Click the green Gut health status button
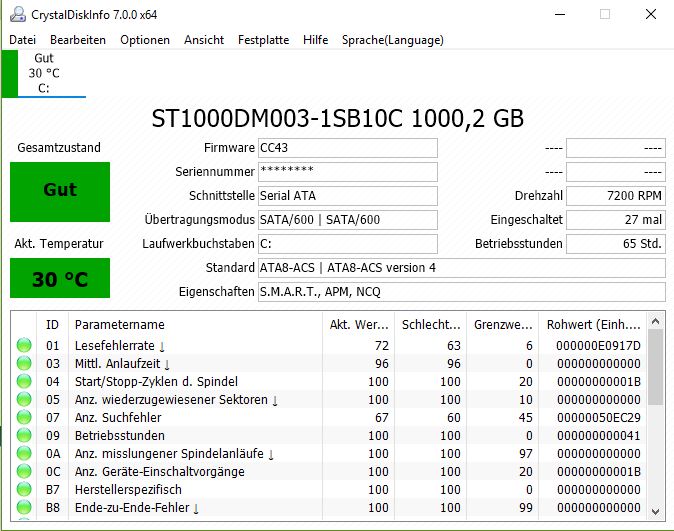Screen dimensions: 674x531 tap(60, 192)
